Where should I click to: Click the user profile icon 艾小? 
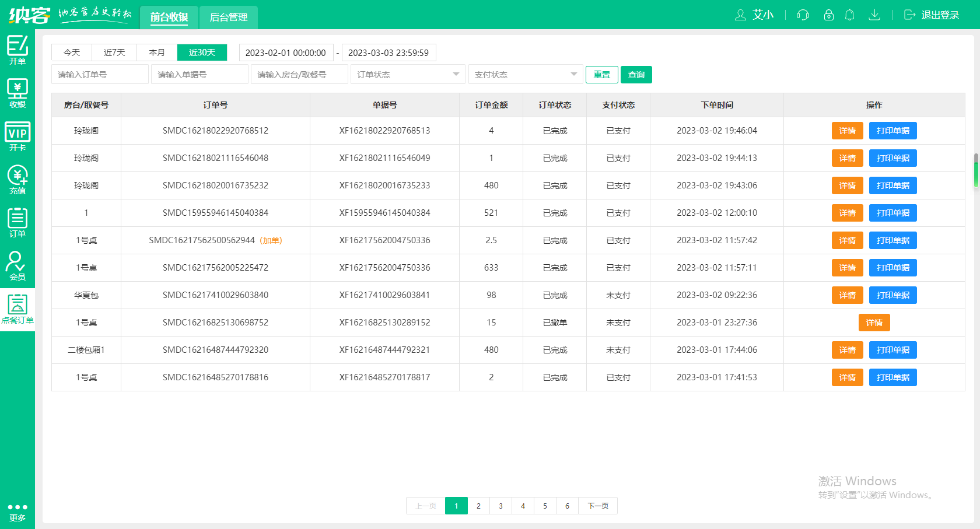click(754, 15)
